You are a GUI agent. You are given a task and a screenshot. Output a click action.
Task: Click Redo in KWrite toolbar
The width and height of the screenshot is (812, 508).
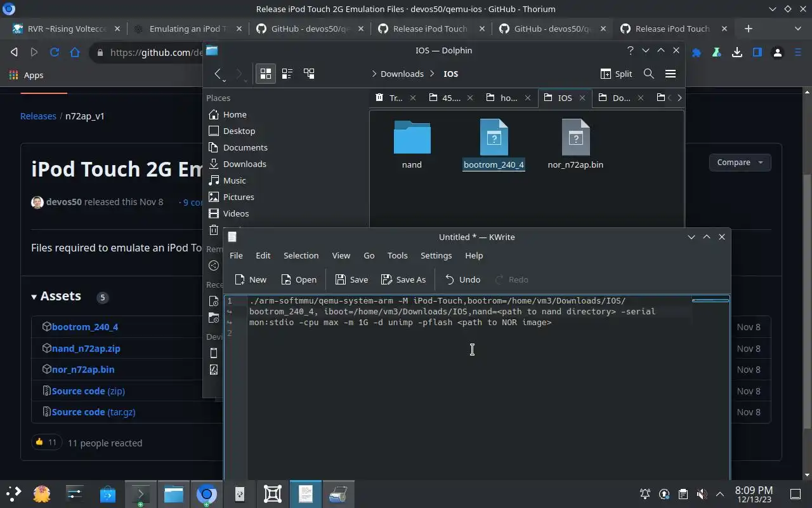click(x=511, y=279)
